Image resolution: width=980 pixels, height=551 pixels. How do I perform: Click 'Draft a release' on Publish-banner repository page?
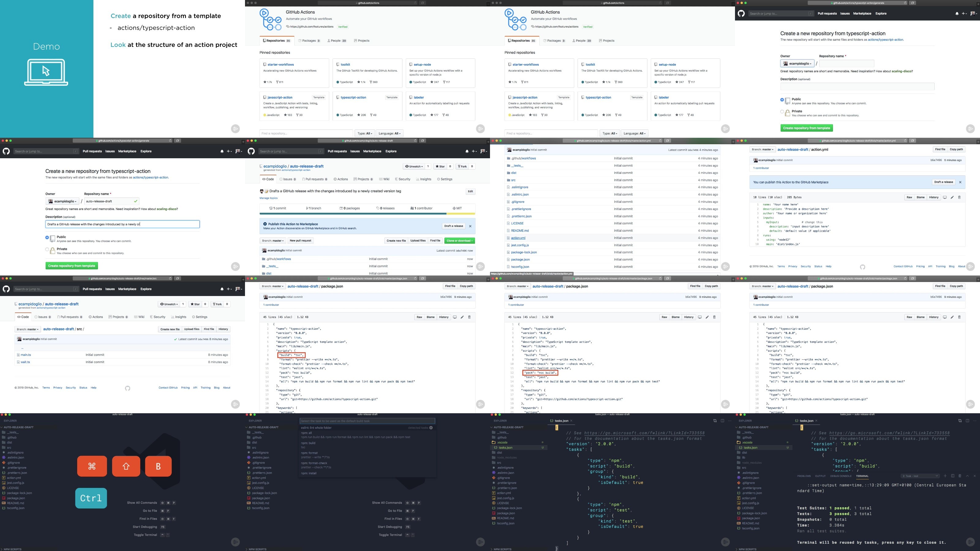(x=454, y=226)
